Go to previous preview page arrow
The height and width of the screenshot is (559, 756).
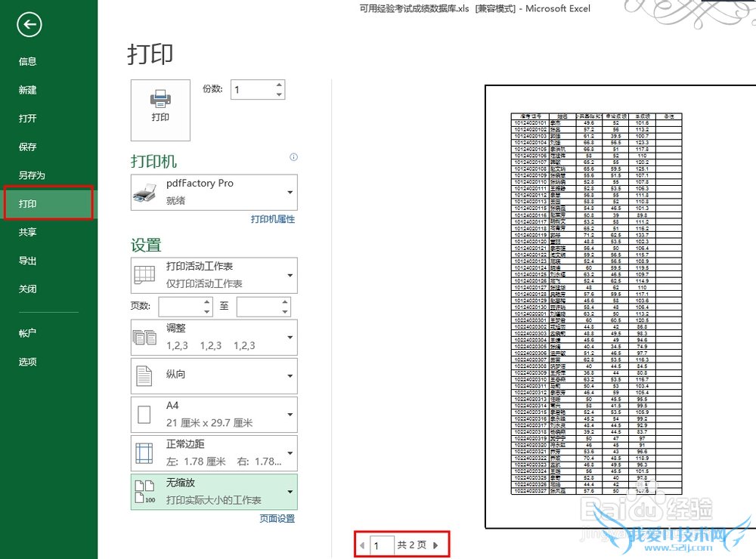362,545
